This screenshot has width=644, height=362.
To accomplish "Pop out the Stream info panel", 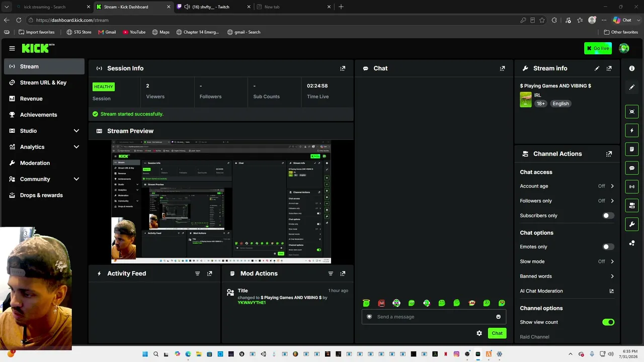I will [x=609, y=68].
